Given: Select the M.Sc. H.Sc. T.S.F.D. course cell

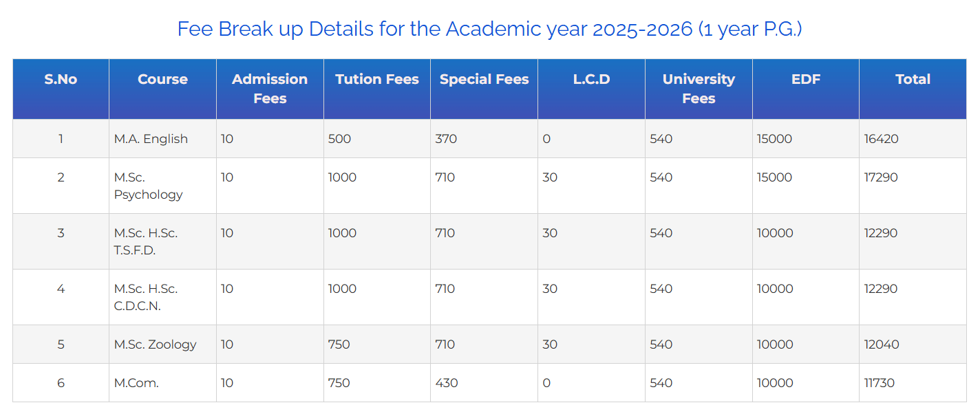Looking at the screenshot, I should click(x=146, y=241).
